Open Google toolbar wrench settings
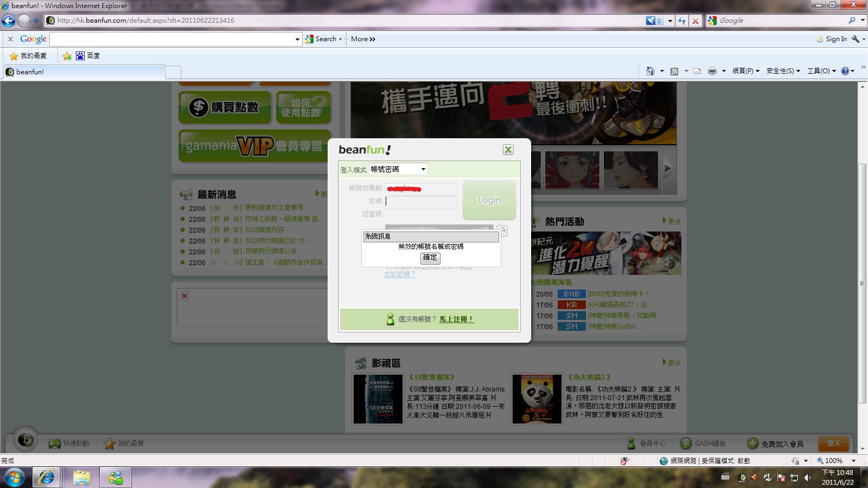 [856, 39]
